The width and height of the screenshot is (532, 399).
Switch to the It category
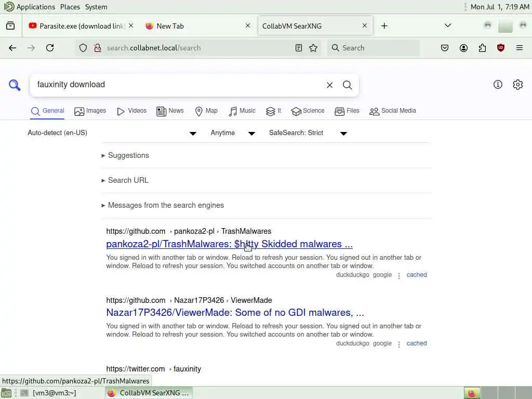click(273, 111)
